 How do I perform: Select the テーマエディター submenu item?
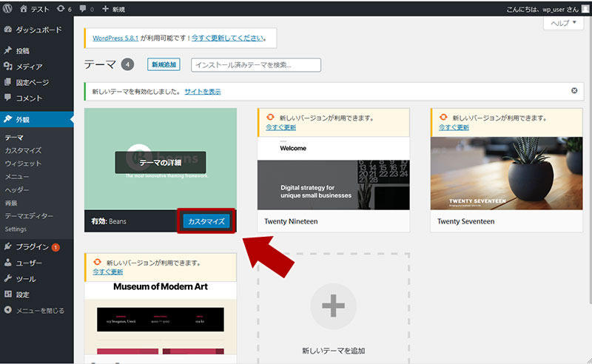[29, 216]
